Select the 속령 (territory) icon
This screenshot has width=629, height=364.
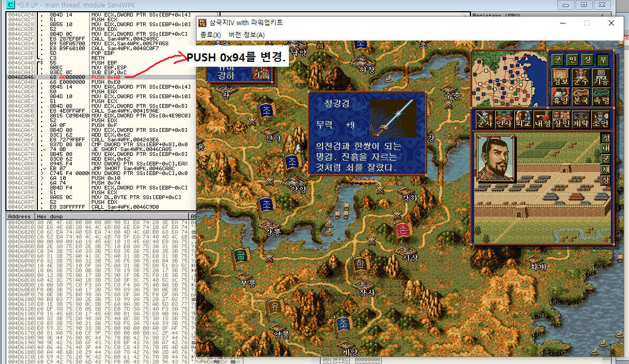click(601, 97)
